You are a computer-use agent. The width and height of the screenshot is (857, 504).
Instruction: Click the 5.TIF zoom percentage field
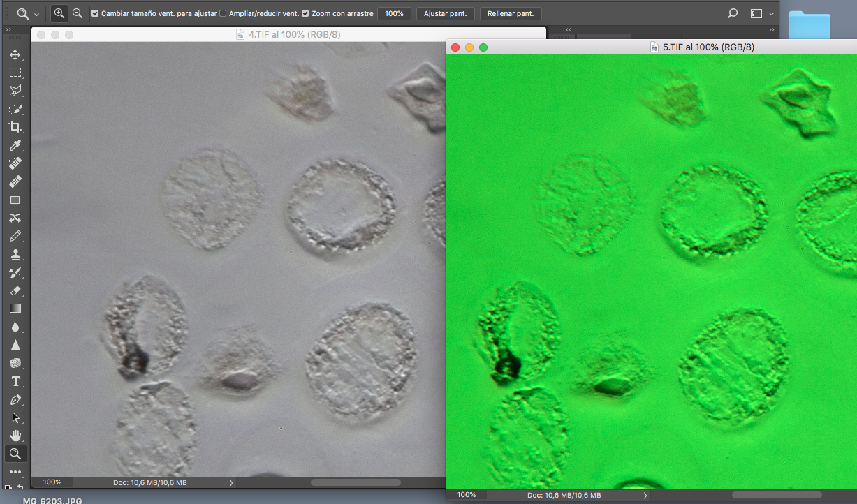467,495
